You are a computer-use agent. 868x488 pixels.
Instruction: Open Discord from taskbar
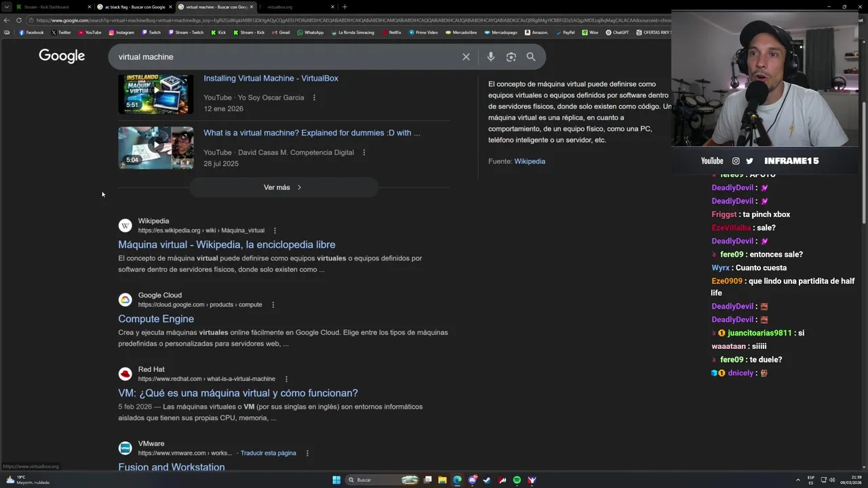click(x=472, y=480)
